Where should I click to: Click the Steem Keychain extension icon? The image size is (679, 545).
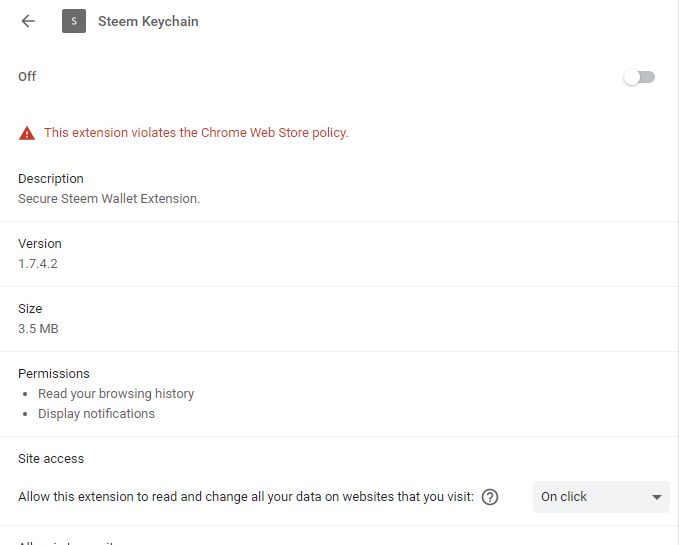coord(73,21)
